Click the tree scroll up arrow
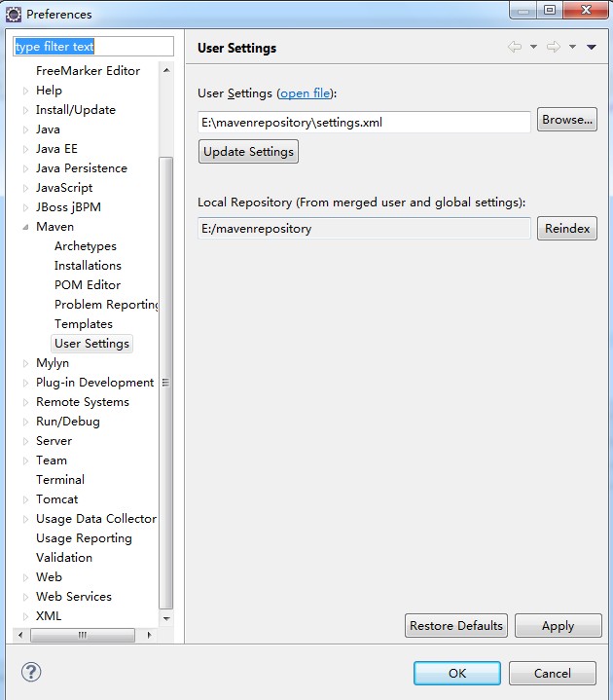The width and height of the screenshot is (613, 700). click(166, 70)
